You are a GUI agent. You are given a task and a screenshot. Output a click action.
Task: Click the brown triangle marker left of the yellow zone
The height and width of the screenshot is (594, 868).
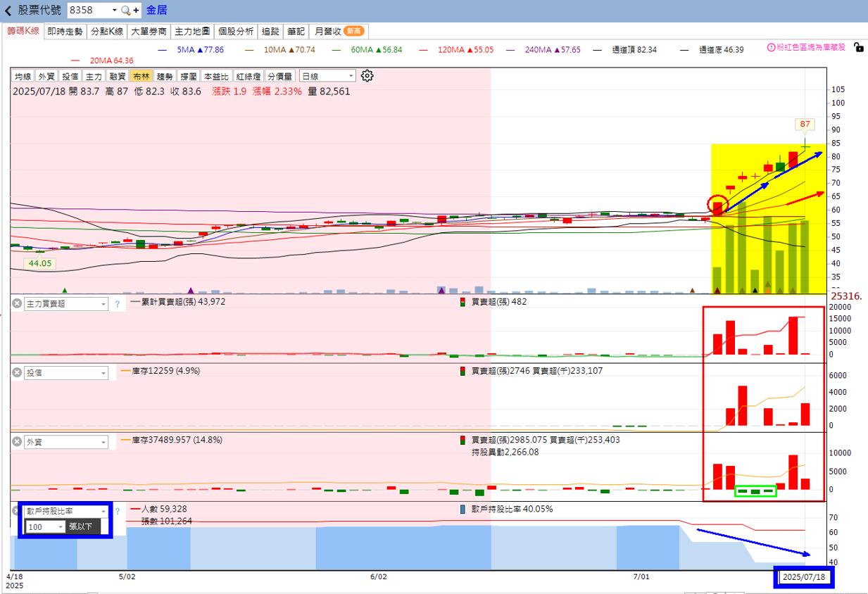tap(693, 290)
